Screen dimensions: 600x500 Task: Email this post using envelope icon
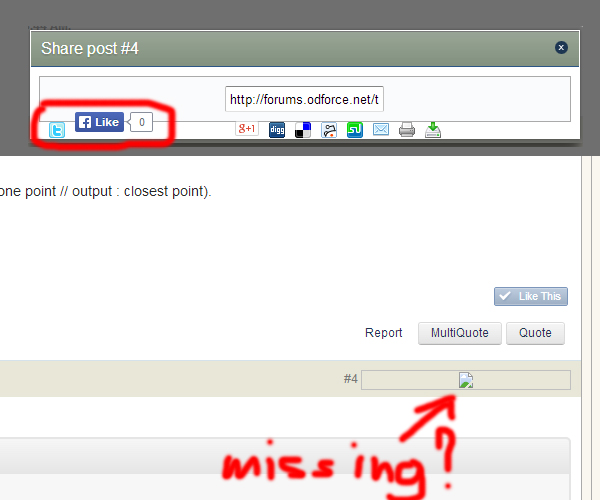pos(381,130)
